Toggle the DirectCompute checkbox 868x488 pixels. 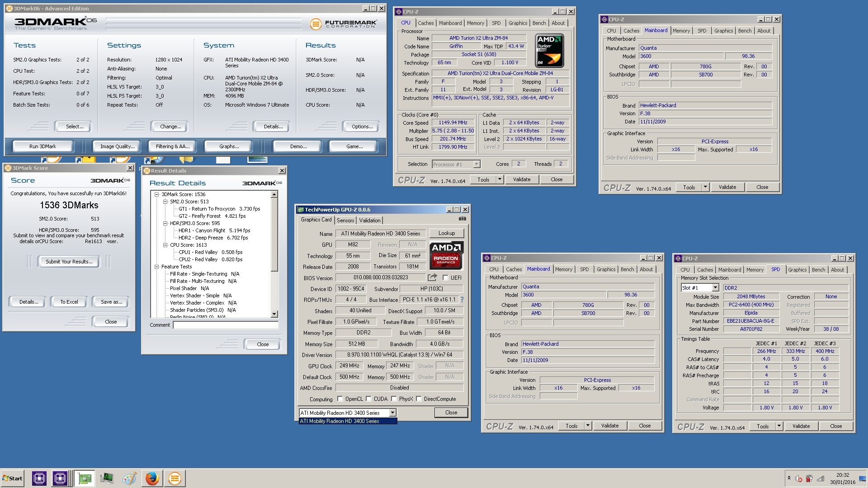[x=419, y=399]
